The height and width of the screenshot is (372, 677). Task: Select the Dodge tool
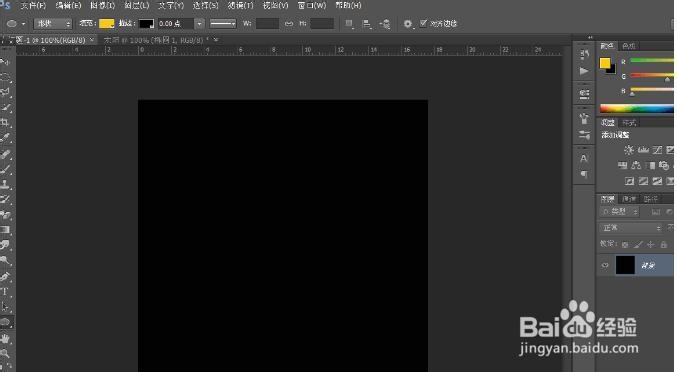pos(5,260)
